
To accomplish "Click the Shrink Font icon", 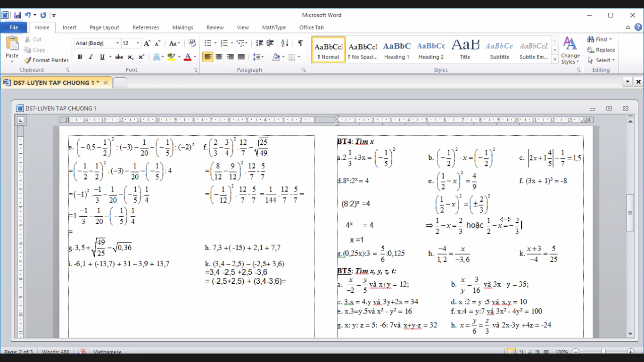I will coord(157,43).
